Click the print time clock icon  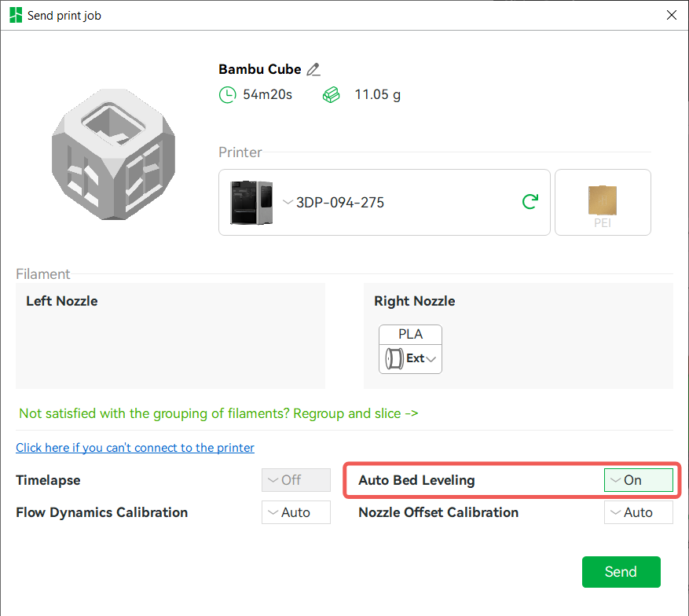(227, 94)
